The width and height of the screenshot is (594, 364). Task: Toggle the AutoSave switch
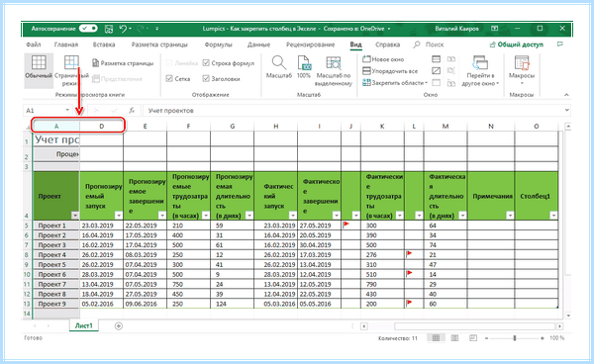(88, 29)
